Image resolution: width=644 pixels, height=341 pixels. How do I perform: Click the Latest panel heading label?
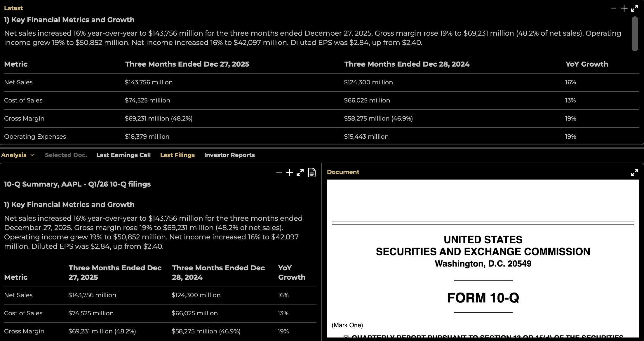pyautogui.click(x=13, y=8)
